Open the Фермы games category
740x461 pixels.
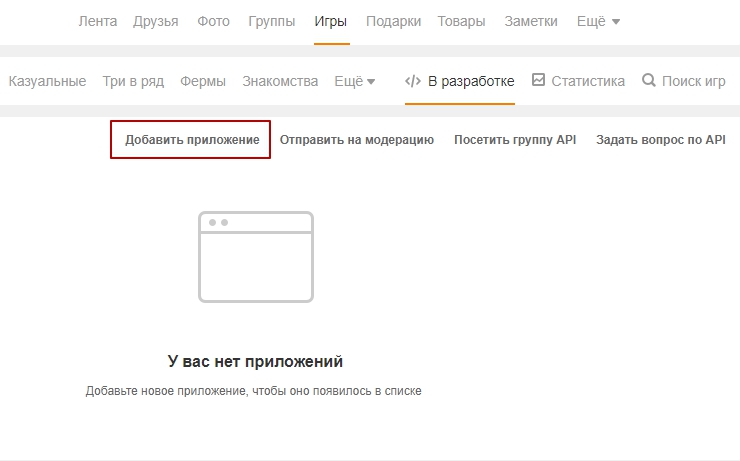[203, 81]
